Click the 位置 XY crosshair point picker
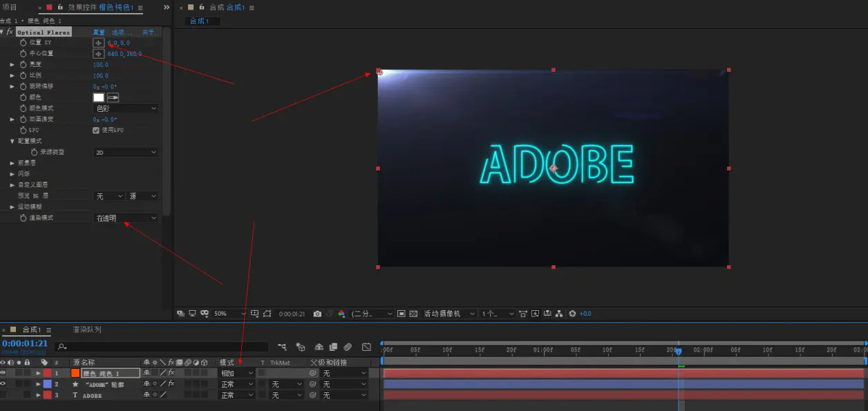The height and width of the screenshot is (411, 868). (99, 43)
